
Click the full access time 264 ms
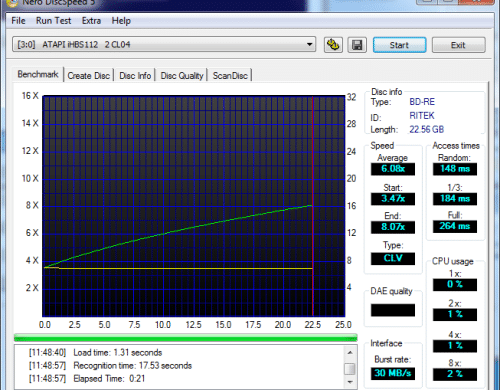455,226
